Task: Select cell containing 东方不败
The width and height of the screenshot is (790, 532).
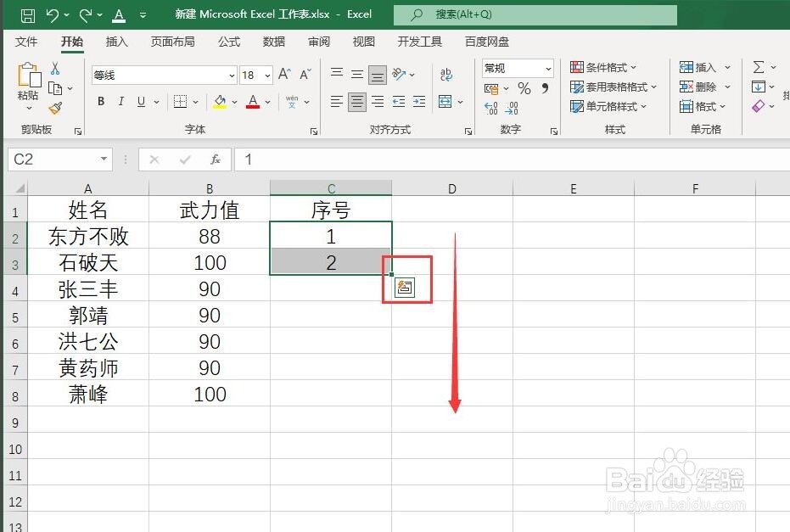Action: pos(88,236)
